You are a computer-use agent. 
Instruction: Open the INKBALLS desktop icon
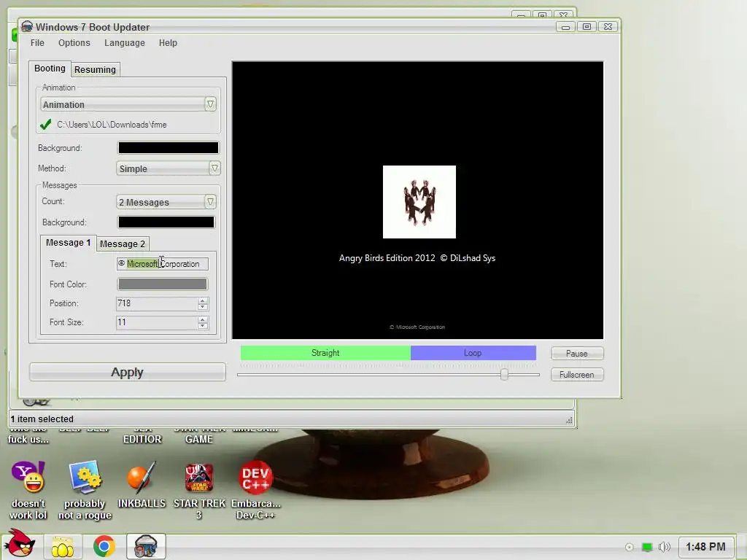(142, 485)
